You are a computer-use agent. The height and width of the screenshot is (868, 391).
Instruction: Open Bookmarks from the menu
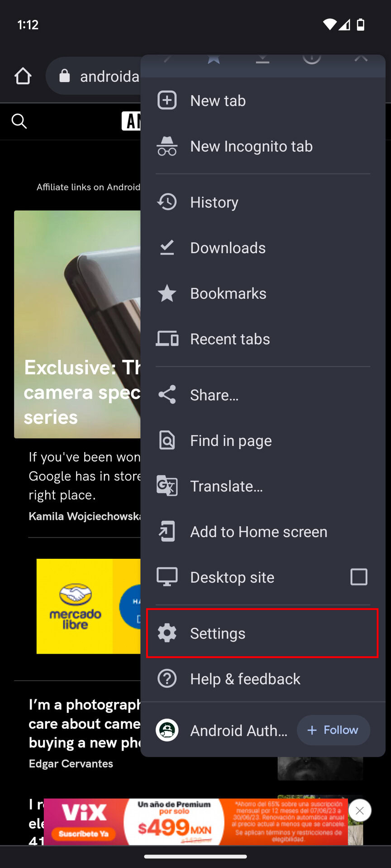(263, 293)
